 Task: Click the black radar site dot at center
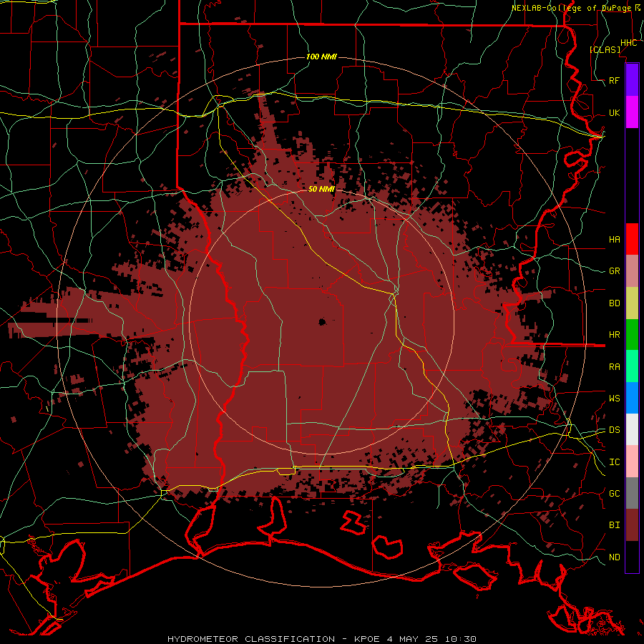323,321
